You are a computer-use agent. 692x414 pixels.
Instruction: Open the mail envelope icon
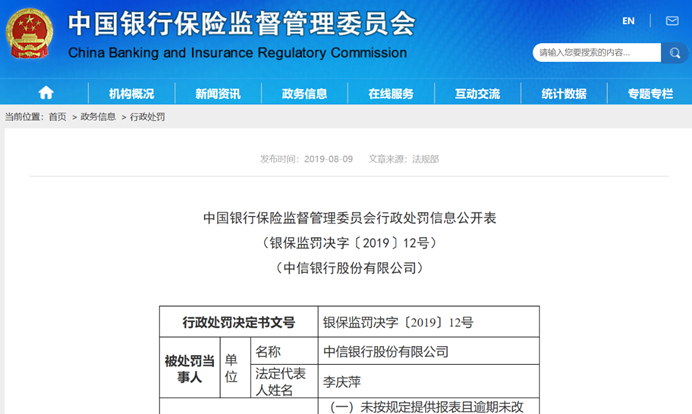(672, 21)
